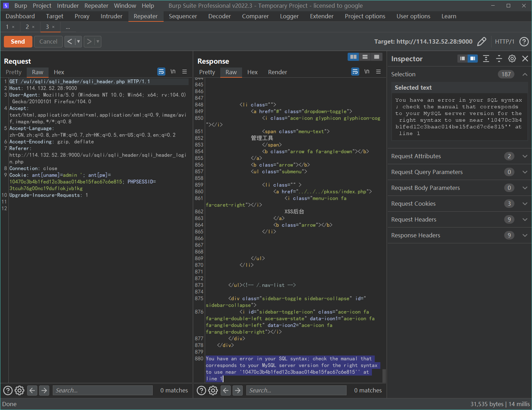
Task: Open Inspector settings gear icon
Action: [512, 59]
